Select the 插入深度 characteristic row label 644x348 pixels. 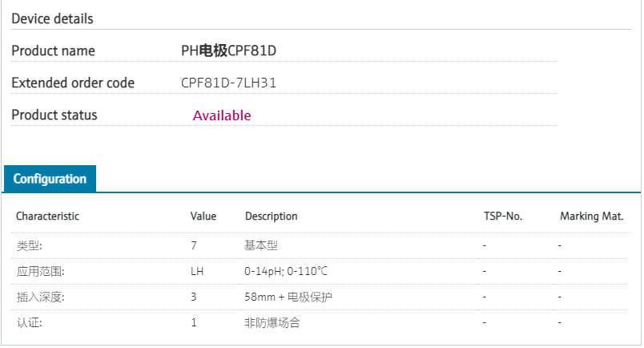(x=40, y=297)
